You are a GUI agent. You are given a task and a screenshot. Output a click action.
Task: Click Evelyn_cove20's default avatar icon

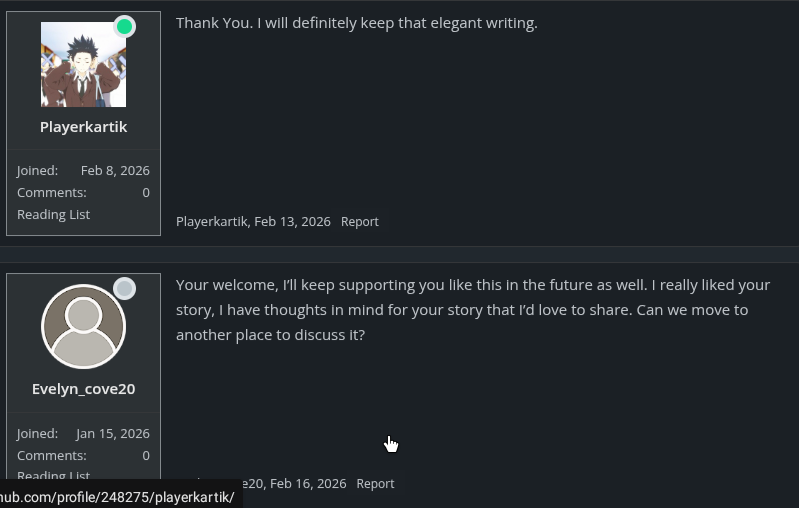click(x=83, y=327)
